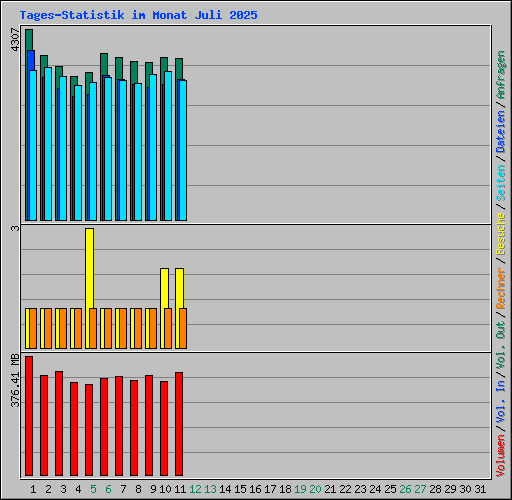This screenshot has width=512, height=500.
Task: Click the 'Besuche' legend label
Action: [501, 234]
